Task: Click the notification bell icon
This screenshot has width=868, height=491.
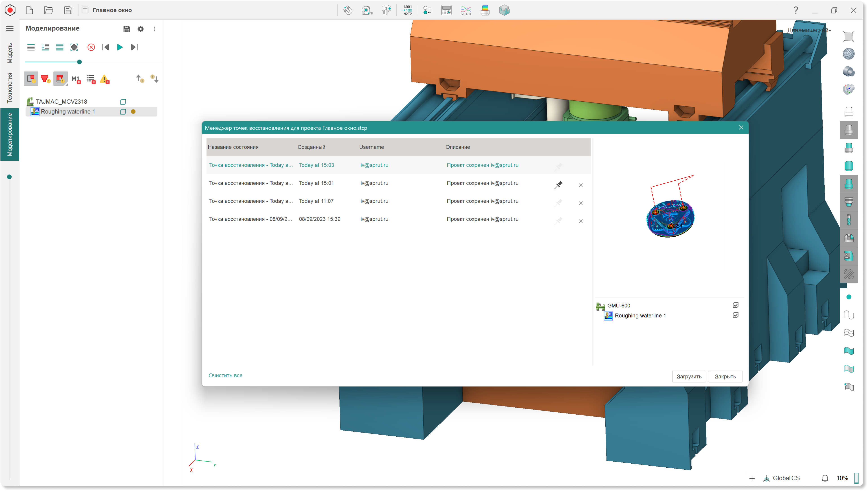Action: 825,478
